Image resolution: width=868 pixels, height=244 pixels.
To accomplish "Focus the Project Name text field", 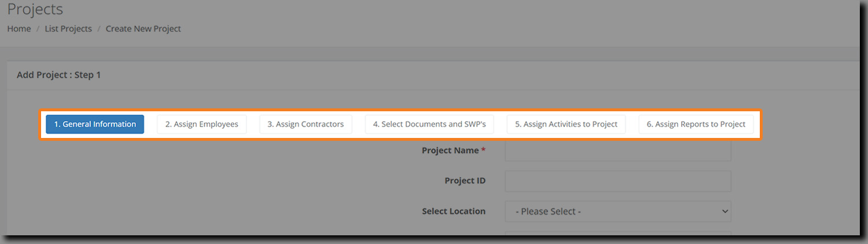I will pos(617,151).
